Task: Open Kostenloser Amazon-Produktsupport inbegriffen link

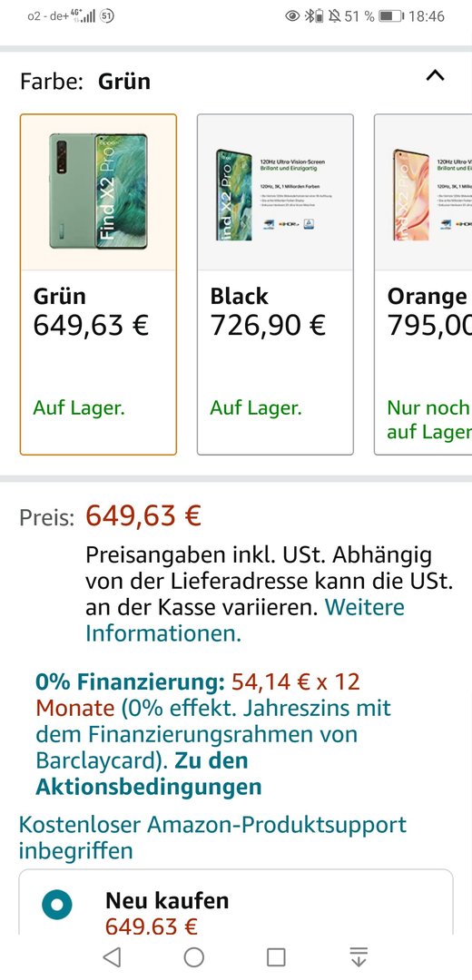Action: click(212, 838)
